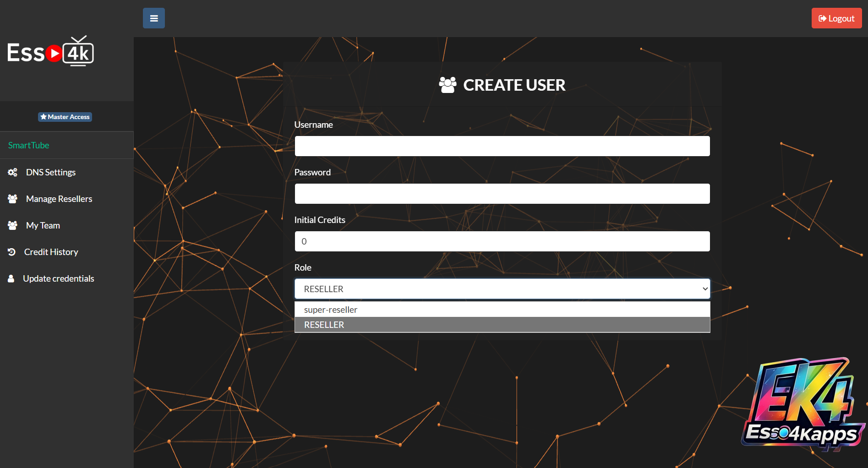Click into the Password field

click(502, 194)
